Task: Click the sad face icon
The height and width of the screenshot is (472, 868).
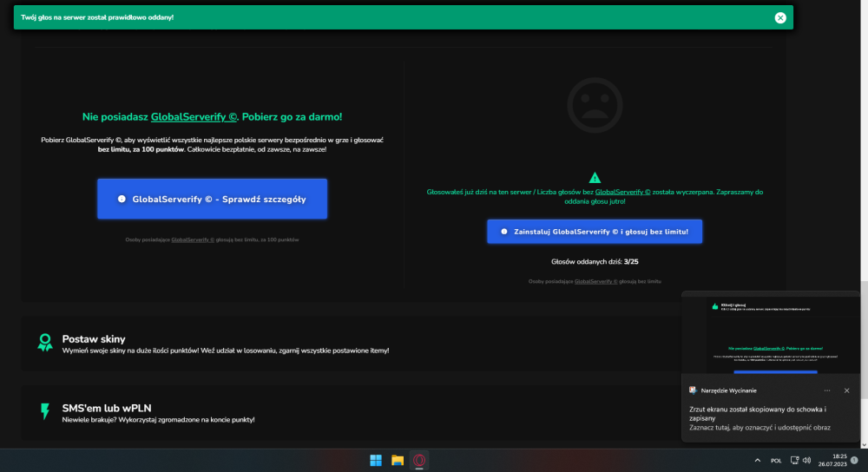Action: pos(595,105)
